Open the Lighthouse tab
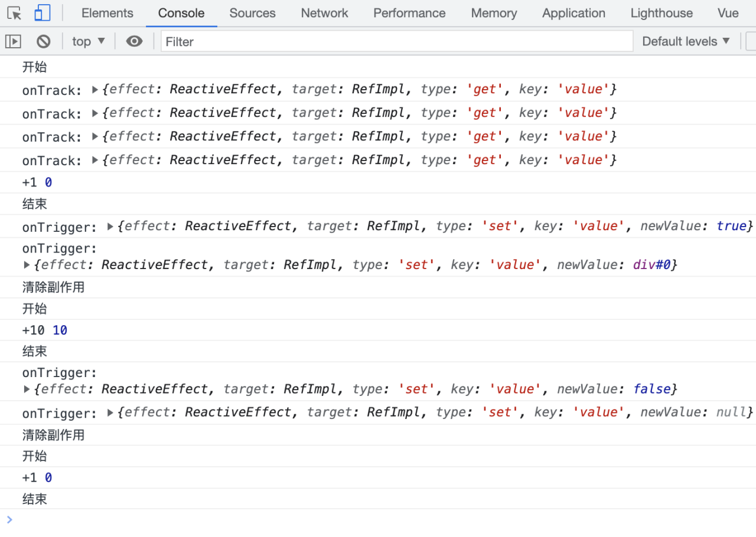This screenshot has height=537, width=756. point(661,13)
